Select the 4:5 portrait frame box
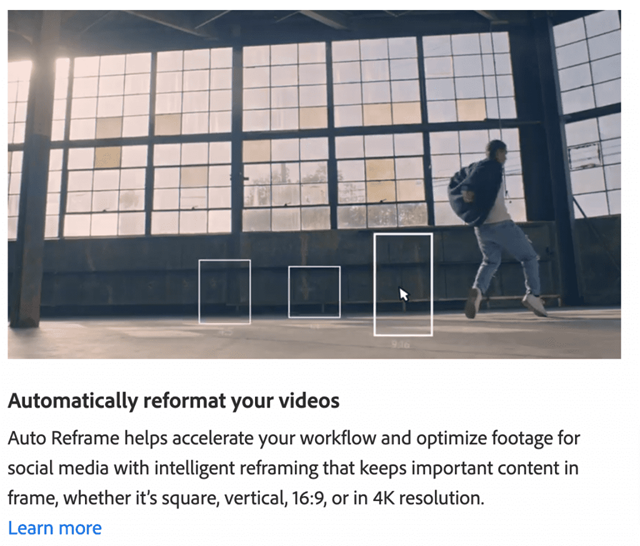The height and width of the screenshot is (546, 640). tap(224, 291)
